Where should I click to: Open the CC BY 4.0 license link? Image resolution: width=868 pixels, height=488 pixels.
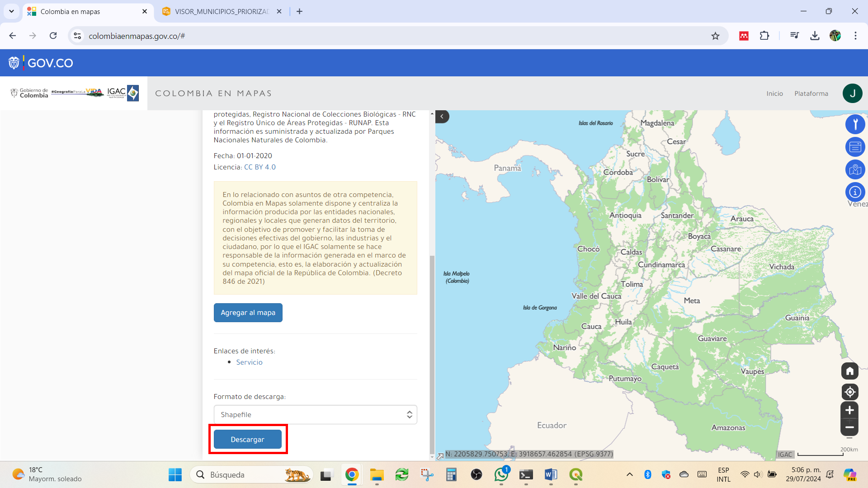(x=260, y=167)
